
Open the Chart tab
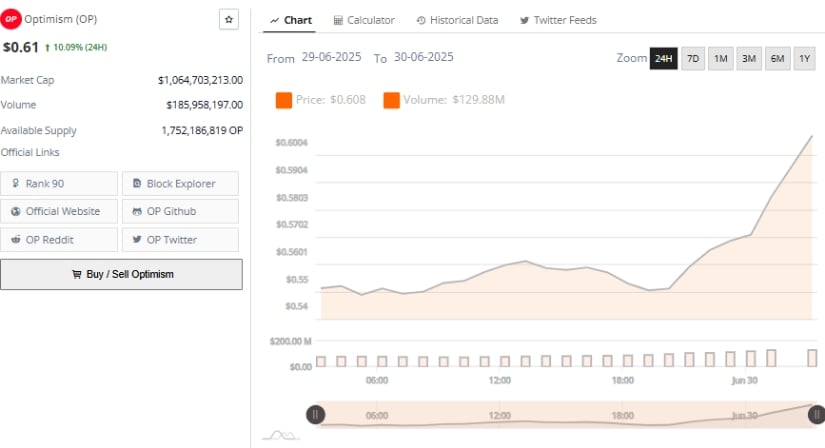(290, 20)
